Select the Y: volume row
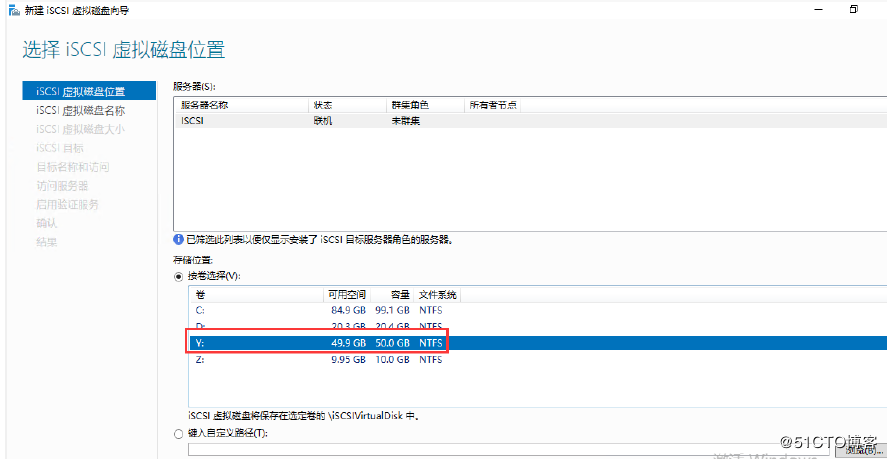 click(x=537, y=343)
